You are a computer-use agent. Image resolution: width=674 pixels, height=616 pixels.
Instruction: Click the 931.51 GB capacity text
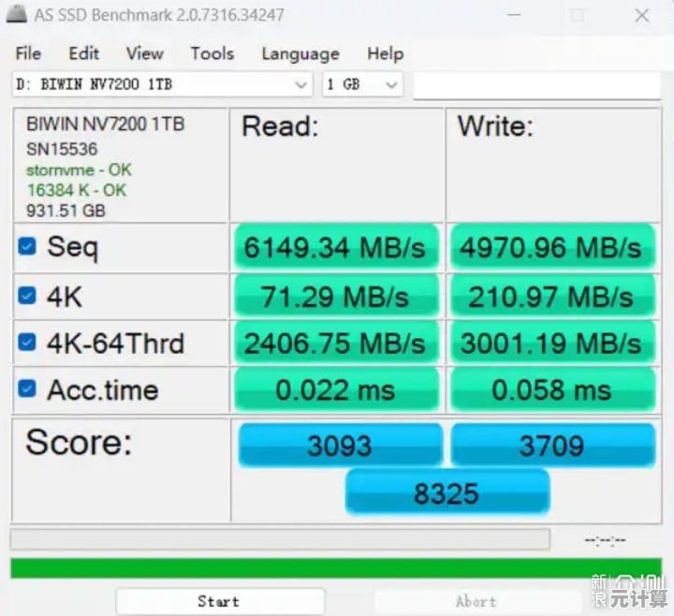(x=66, y=211)
